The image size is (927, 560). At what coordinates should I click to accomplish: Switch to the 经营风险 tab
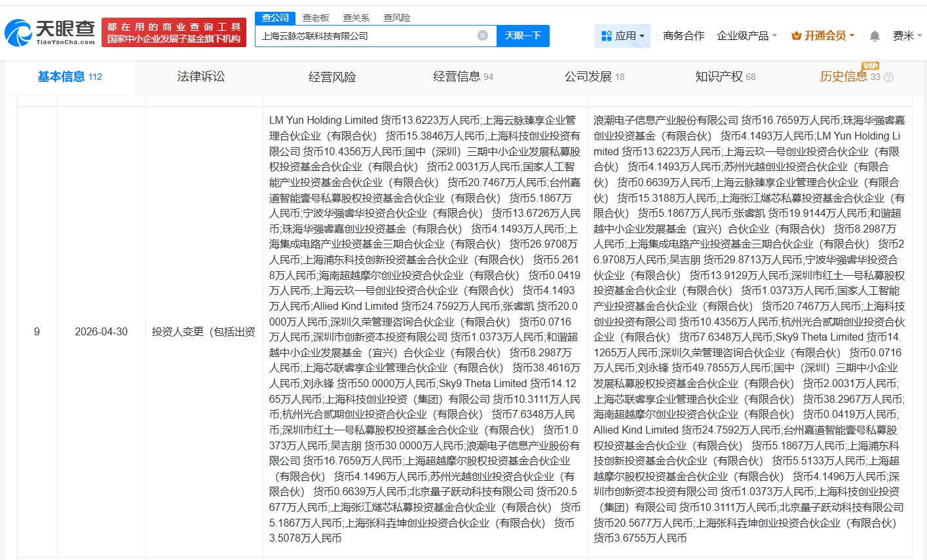332,77
